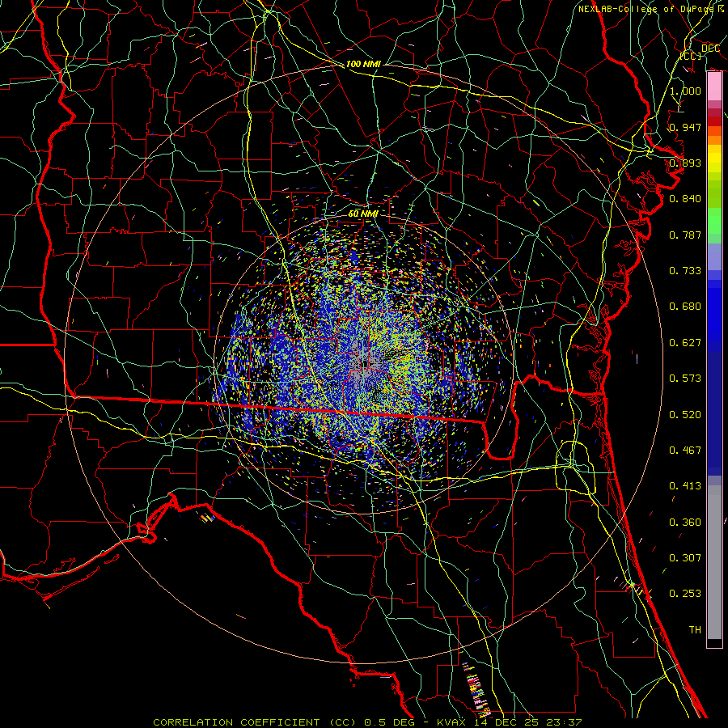Viewport: 728px width, 728px height.
Task: Click the 0.413 legend value
Action: [685, 486]
